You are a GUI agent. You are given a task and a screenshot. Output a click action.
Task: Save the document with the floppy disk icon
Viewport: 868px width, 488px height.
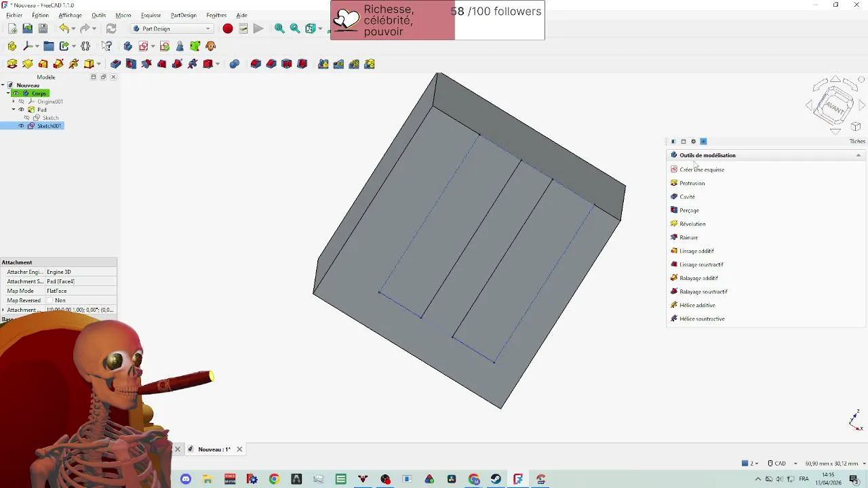43,28
